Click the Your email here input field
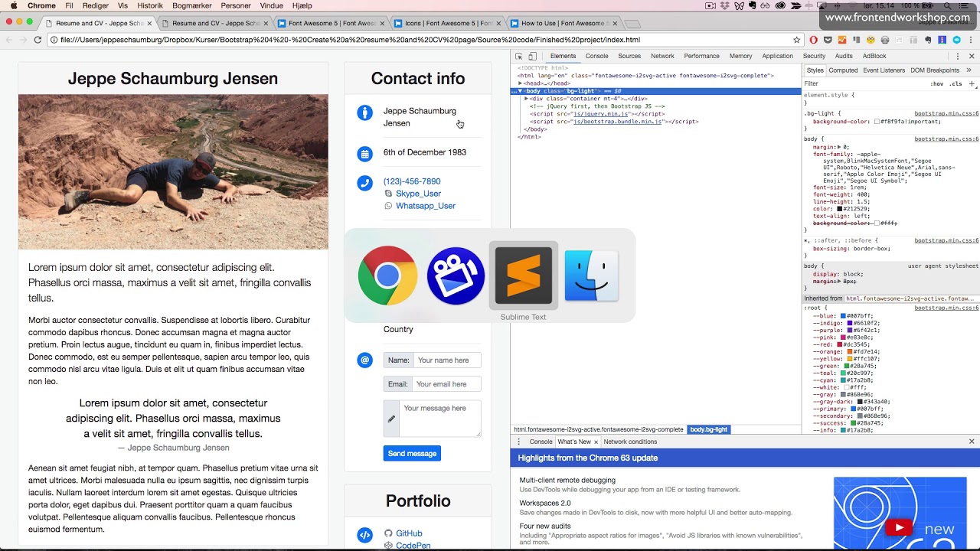Viewport: 980px width, 551px height. click(x=446, y=384)
